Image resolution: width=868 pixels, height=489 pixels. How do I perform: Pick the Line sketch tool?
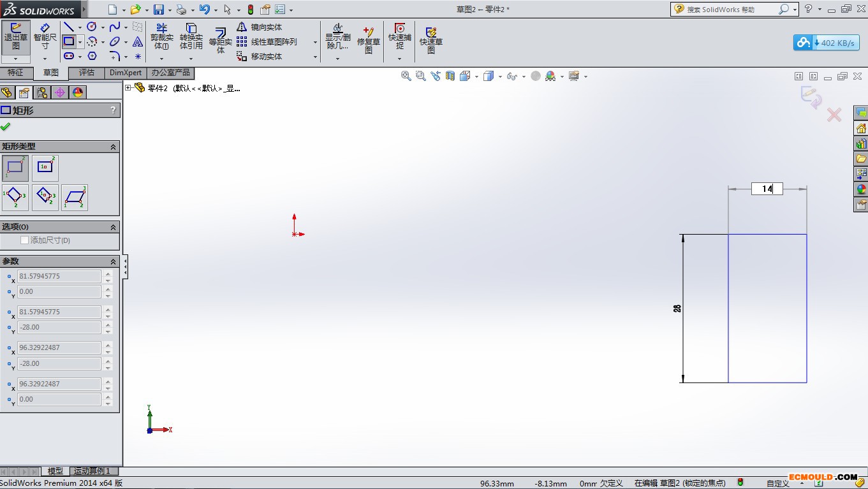tap(69, 27)
